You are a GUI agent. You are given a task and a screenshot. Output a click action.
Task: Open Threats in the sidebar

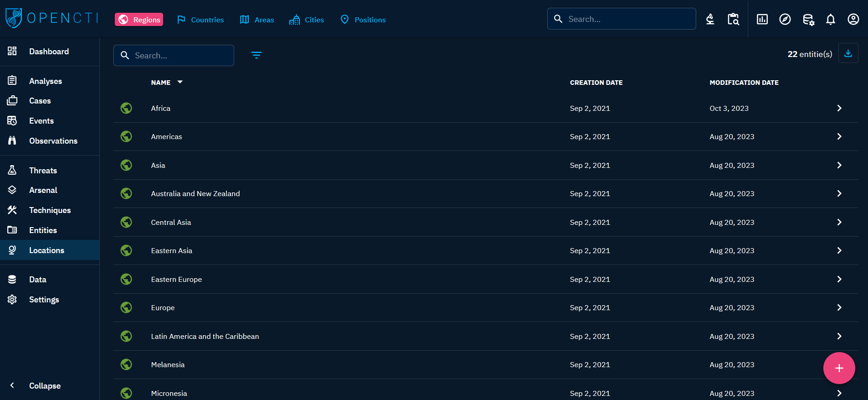coord(43,171)
